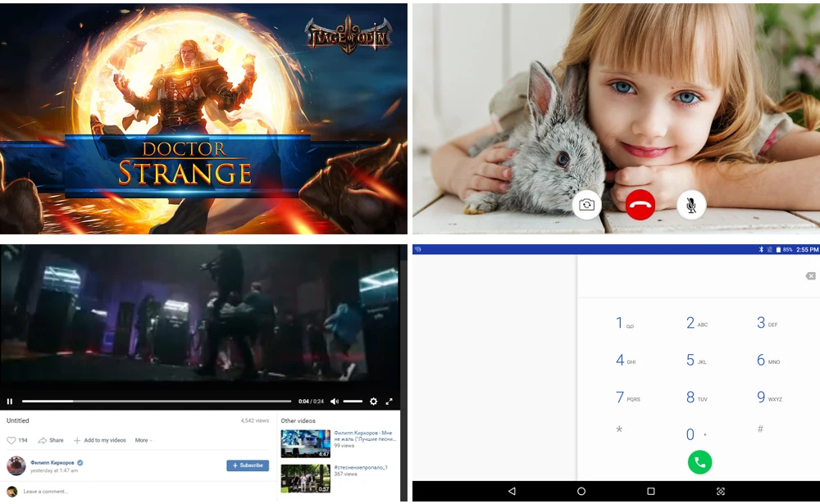This screenshot has height=504, width=820.
Task: Click the 'Other videos' heading
Action: click(298, 420)
